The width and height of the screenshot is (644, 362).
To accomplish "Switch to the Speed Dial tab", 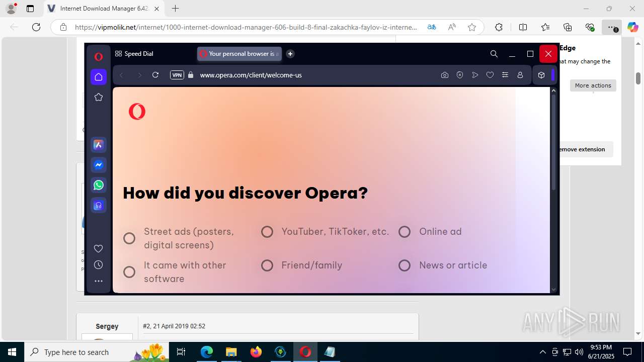I will [x=134, y=54].
